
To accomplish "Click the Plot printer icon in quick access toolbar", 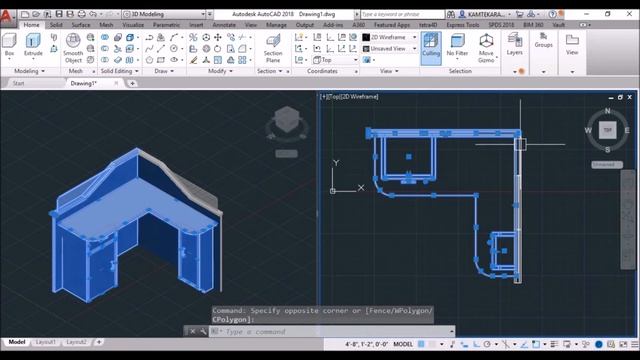I will pos(82,14).
